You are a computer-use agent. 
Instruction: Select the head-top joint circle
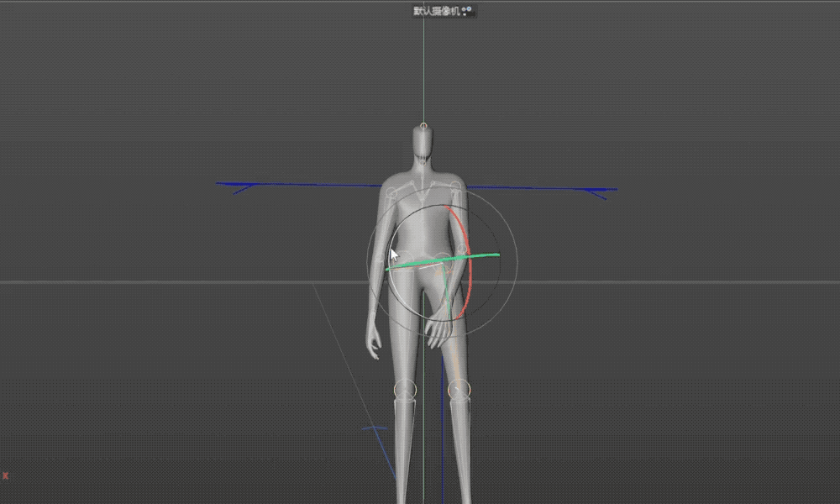pyautogui.click(x=424, y=127)
